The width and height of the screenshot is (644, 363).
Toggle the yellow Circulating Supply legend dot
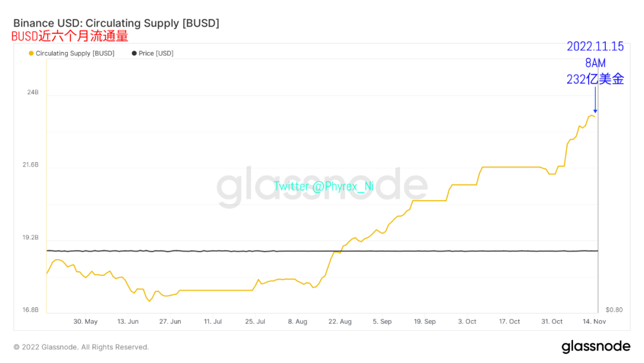tap(31, 54)
